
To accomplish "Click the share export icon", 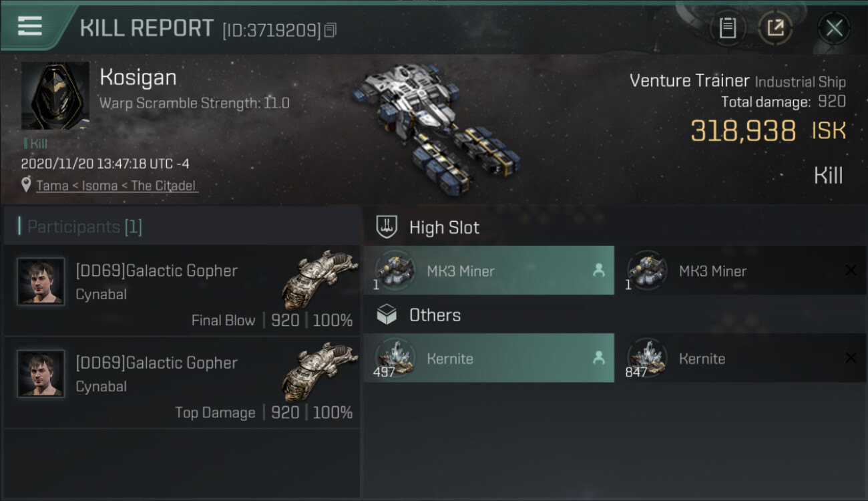I will [775, 28].
